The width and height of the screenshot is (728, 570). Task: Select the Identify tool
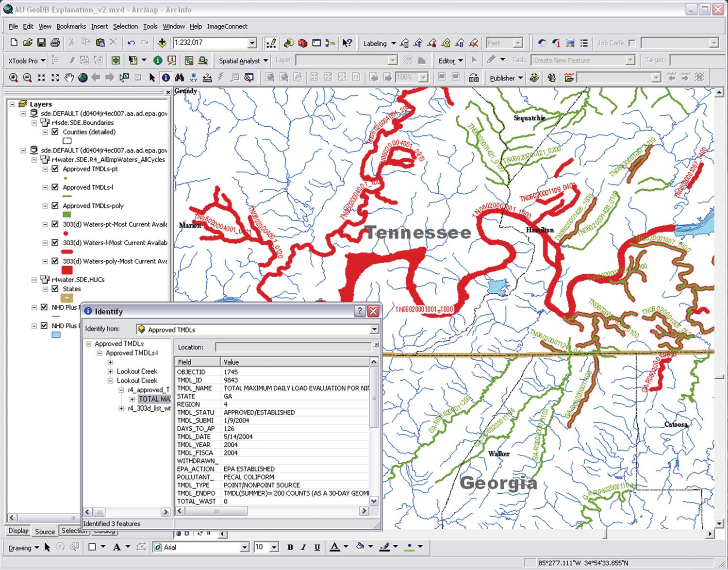(165, 77)
